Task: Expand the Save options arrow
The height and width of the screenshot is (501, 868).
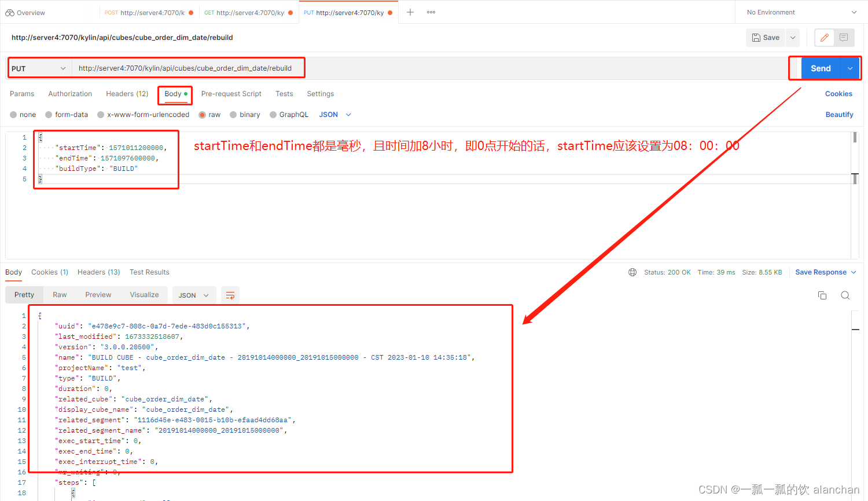Action: [793, 38]
